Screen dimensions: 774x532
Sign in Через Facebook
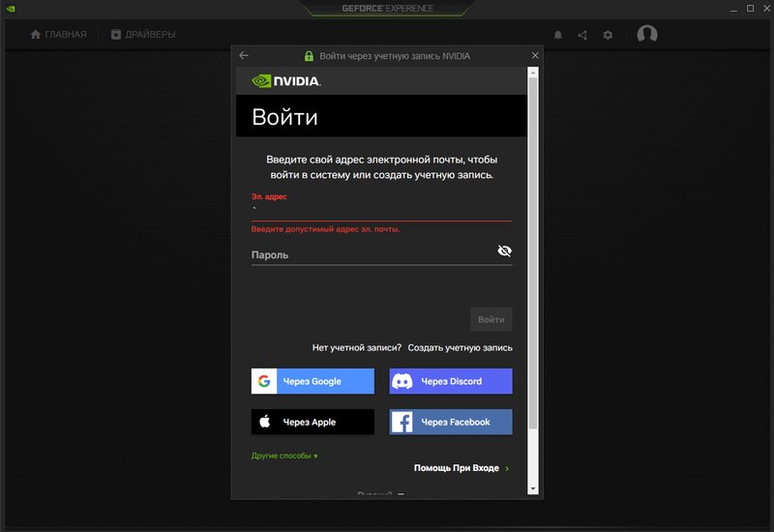pos(451,422)
